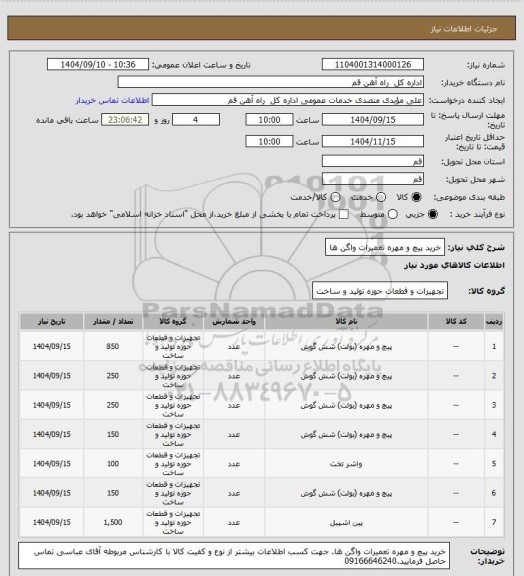The width and height of the screenshot is (524, 576).
Task: Select the خدمت radio button
Action: [x=381, y=197]
